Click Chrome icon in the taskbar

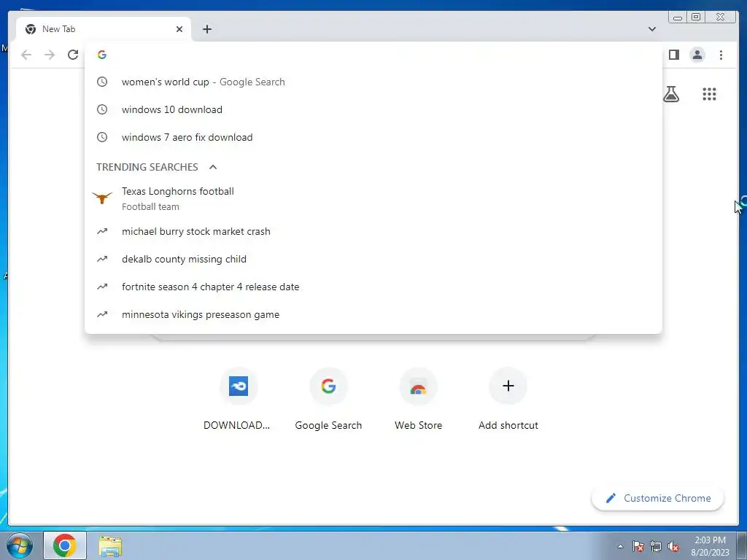pos(65,545)
